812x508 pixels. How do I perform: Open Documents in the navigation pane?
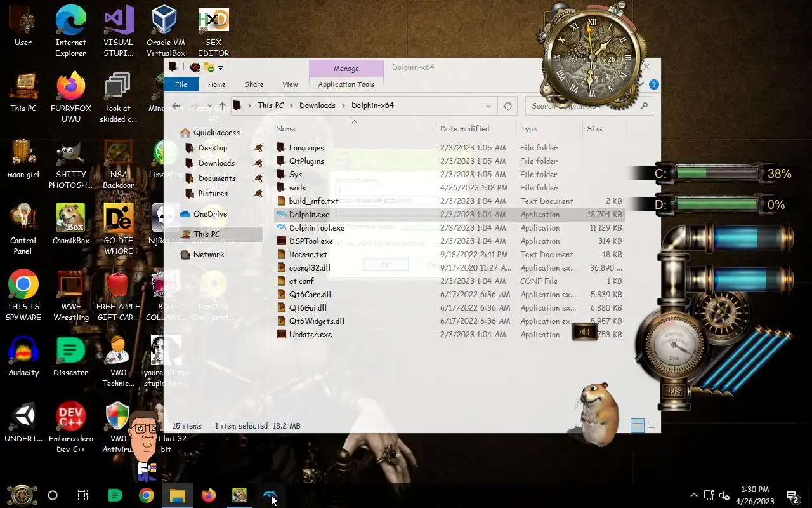click(x=217, y=178)
